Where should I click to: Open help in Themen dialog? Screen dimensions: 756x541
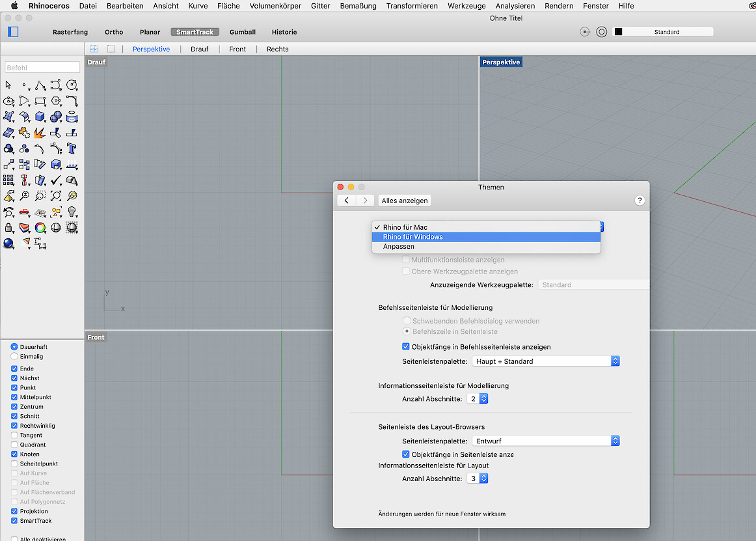(x=640, y=201)
